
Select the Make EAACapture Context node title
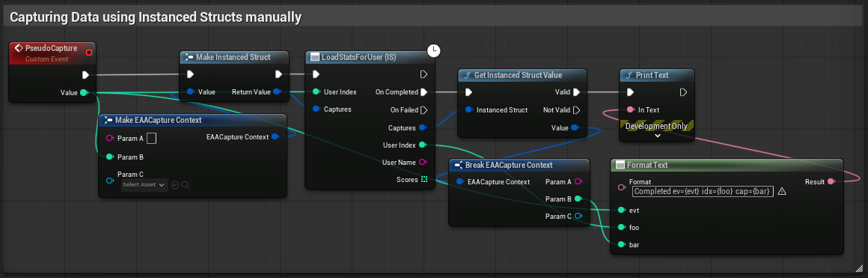pos(158,120)
